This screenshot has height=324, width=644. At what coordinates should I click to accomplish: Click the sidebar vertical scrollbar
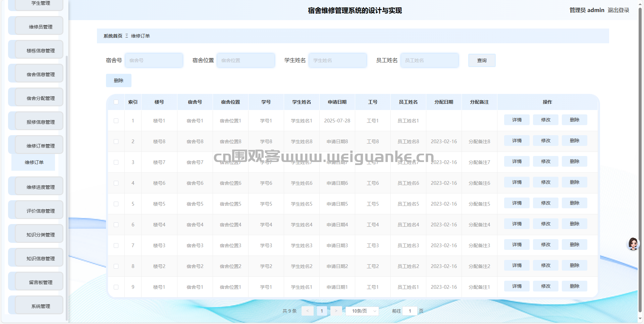(67, 188)
